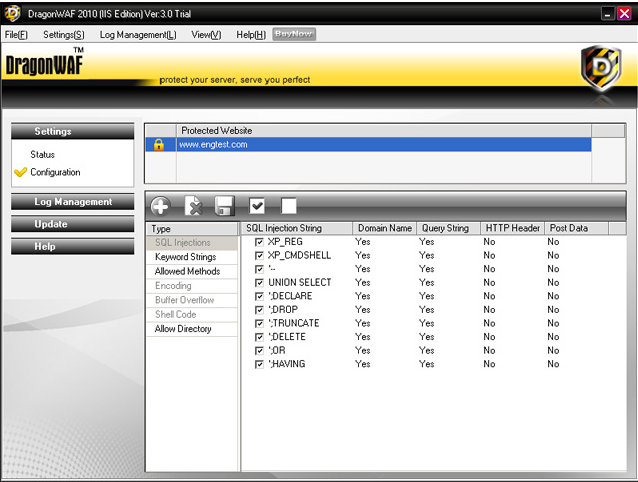Click the save floppy disk icon
The height and width of the screenshot is (482, 638).
(225, 205)
